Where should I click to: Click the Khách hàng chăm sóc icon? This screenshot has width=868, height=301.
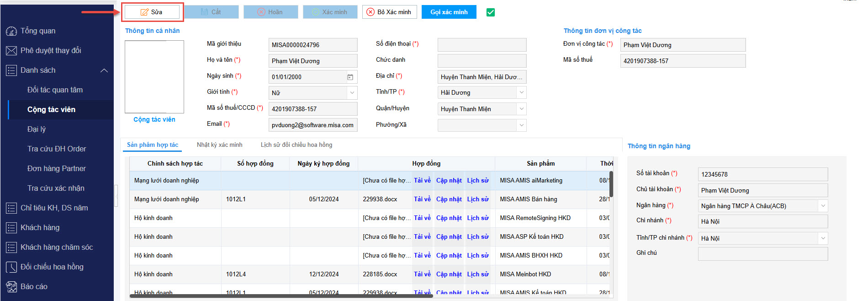[x=11, y=247]
